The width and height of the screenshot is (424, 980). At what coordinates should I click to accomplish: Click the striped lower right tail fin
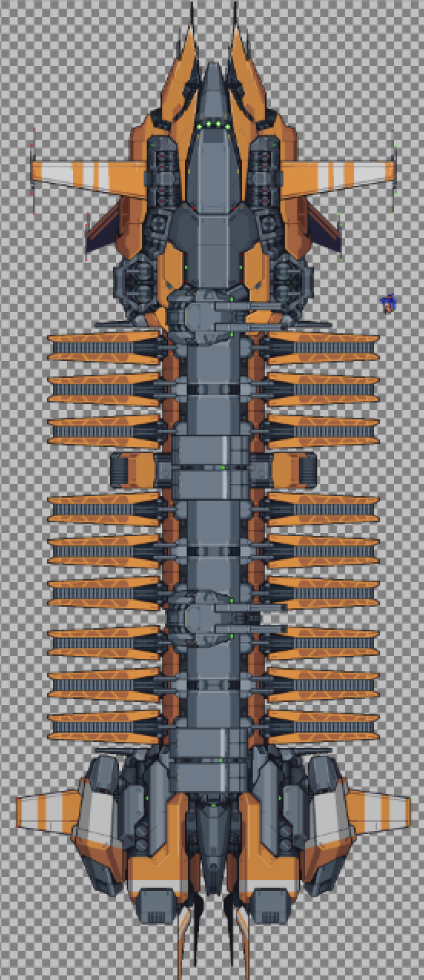click(x=376, y=812)
